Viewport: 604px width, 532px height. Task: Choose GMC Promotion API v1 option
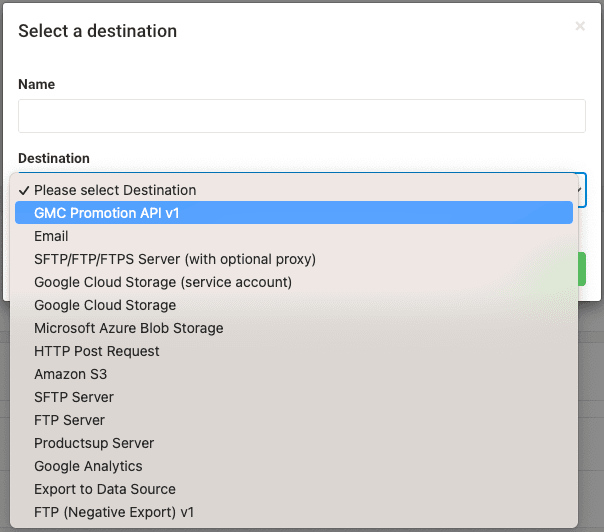tap(294, 213)
